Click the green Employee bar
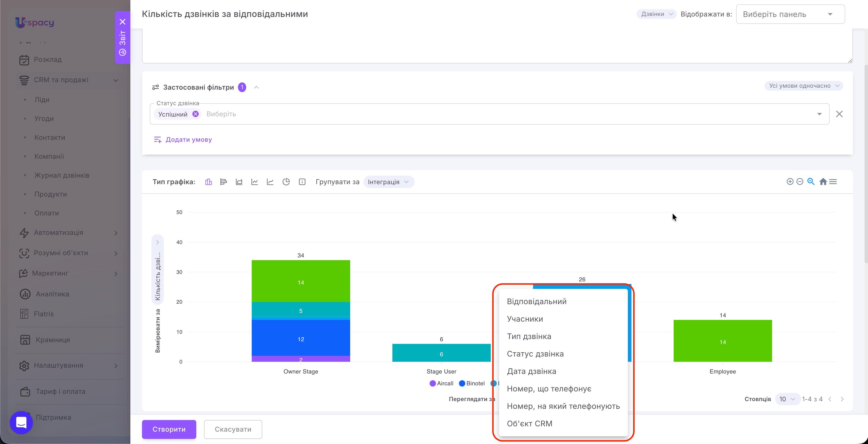Image resolution: width=868 pixels, height=444 pixels. [x=722, y=341]
